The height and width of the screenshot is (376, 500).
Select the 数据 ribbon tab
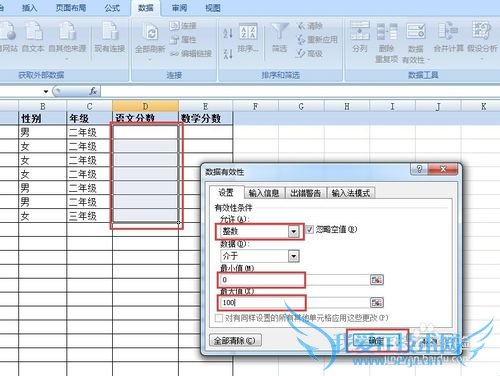(x=146, y=8)
